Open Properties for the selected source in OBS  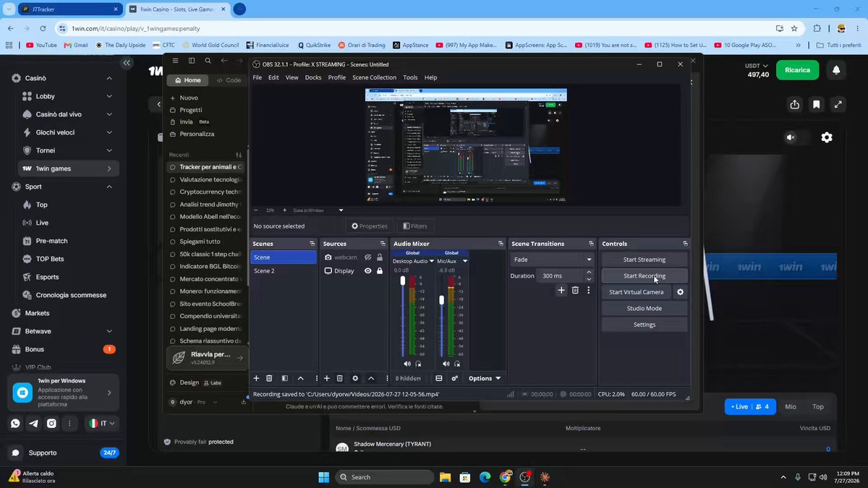pos(369,226)
